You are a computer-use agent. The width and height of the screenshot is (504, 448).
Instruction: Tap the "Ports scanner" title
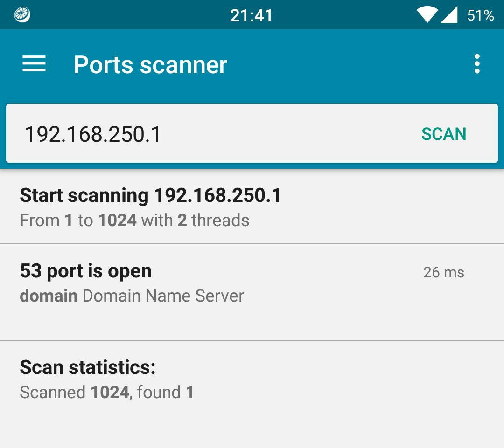pos(150,64)
